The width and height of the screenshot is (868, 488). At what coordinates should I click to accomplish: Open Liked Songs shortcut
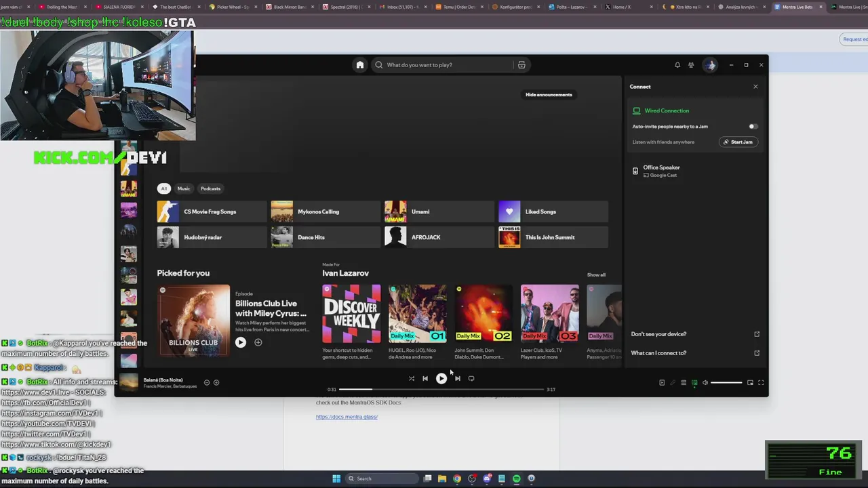coord(553,211)
